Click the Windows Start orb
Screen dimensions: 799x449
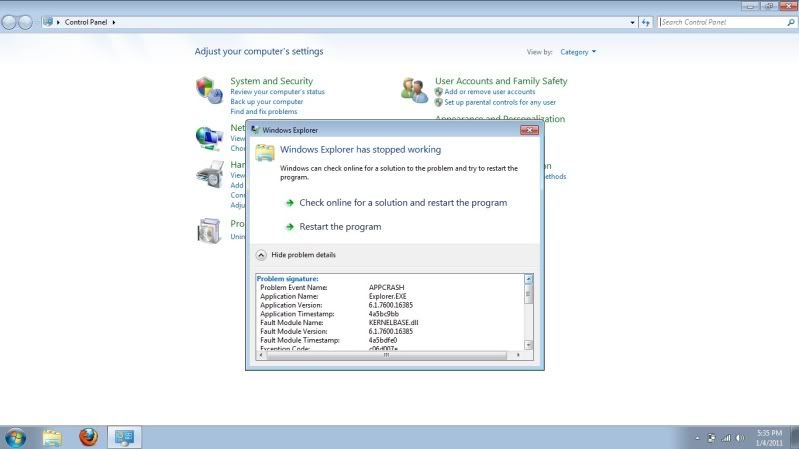(15, 437)
